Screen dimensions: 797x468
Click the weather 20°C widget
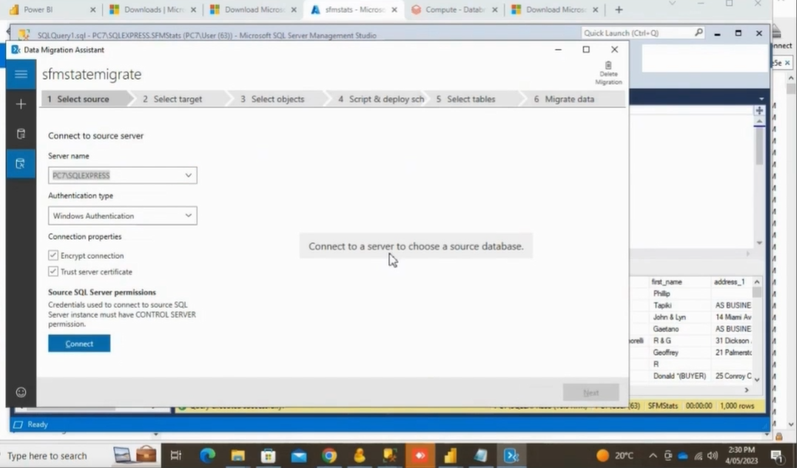pos(616,455)
